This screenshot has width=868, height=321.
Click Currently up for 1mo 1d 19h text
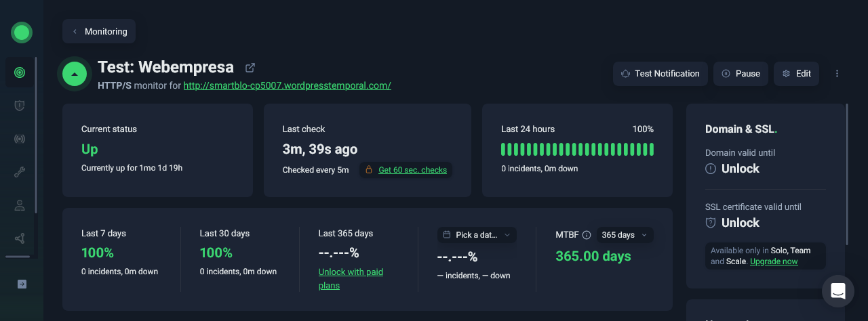click(x=132, y=168)
